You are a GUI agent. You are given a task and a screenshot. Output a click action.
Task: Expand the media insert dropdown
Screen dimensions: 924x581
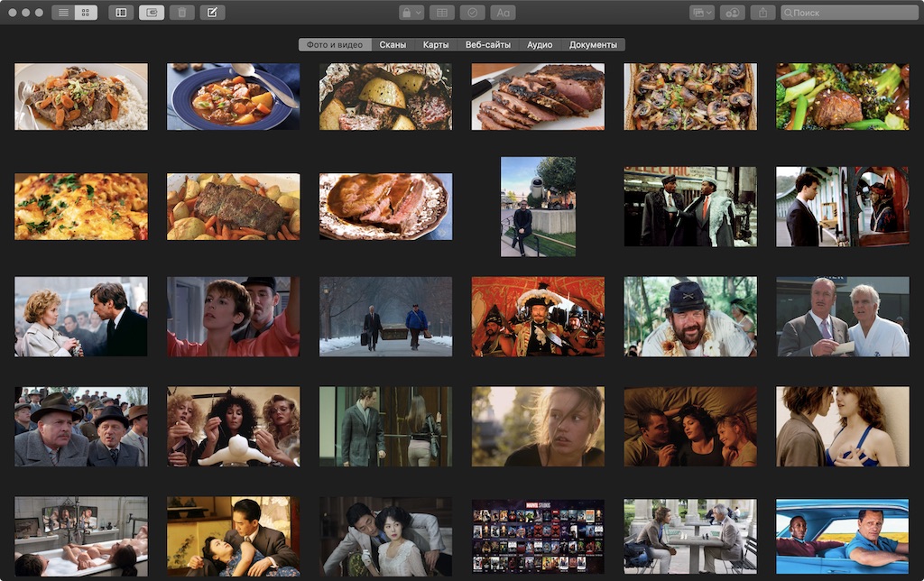(702, 13)
